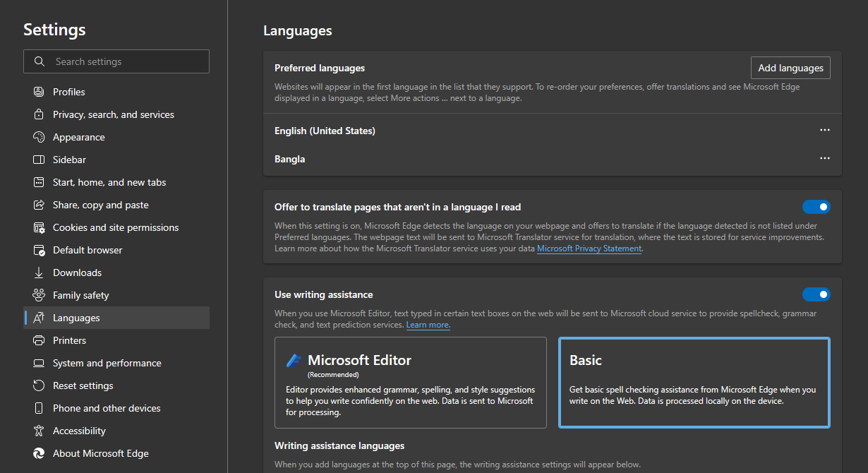Click the Writing assistance languages heading
The image size is (868, 473).
pos(339,445)
